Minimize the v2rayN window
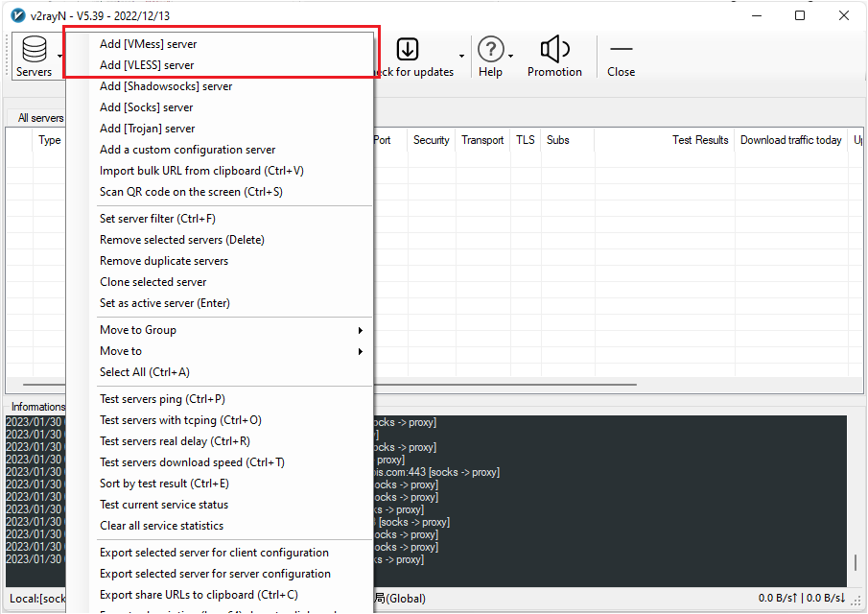The width and height of the screenshot is (868, 614). tap(757, 15)
